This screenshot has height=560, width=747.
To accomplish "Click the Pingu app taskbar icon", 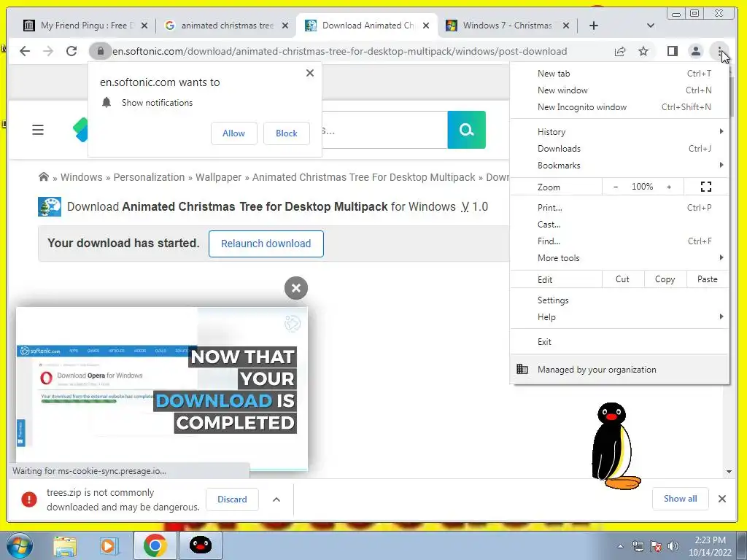I will pyautogui.click(x=201, y=545).
